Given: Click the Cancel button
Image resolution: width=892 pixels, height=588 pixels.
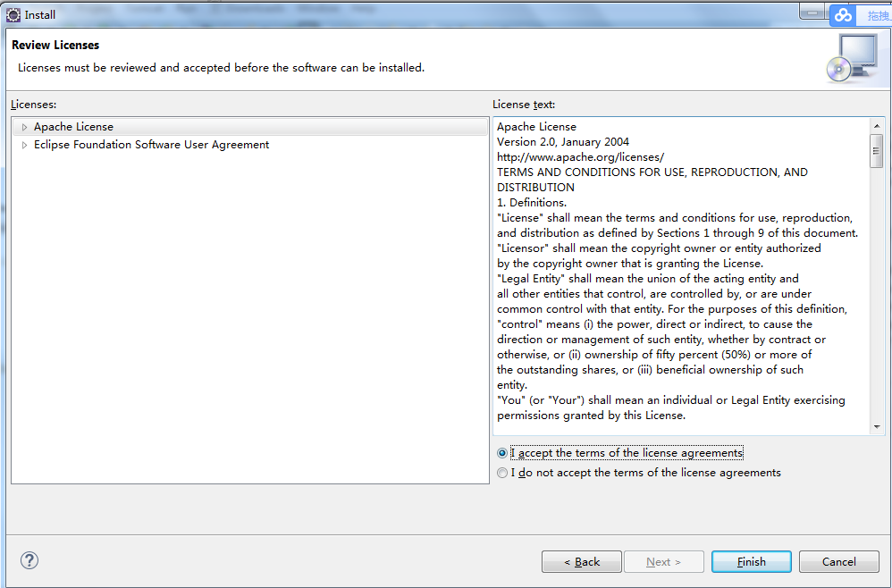Looking at the screenshot, I should (839, 562).
